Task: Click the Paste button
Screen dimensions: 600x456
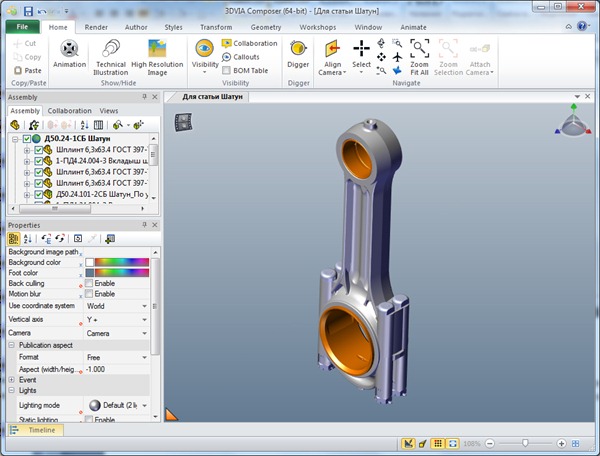Action: 28,70
